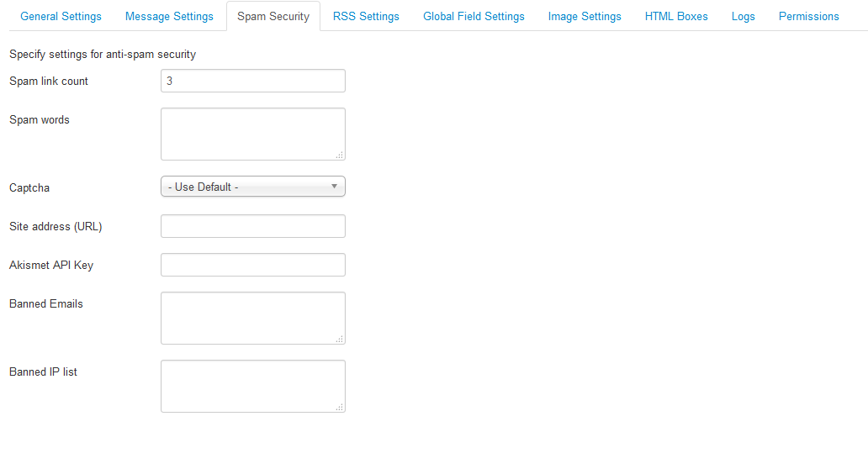This screenshot has height=469, width=868.
Task: Open the Permissions tab
Action: 808,16
